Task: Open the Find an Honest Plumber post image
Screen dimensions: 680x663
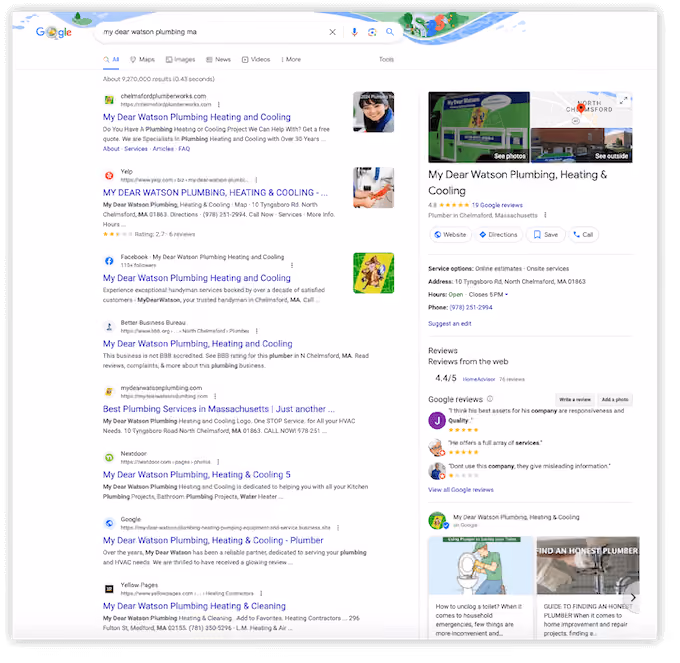Action: 588,565
